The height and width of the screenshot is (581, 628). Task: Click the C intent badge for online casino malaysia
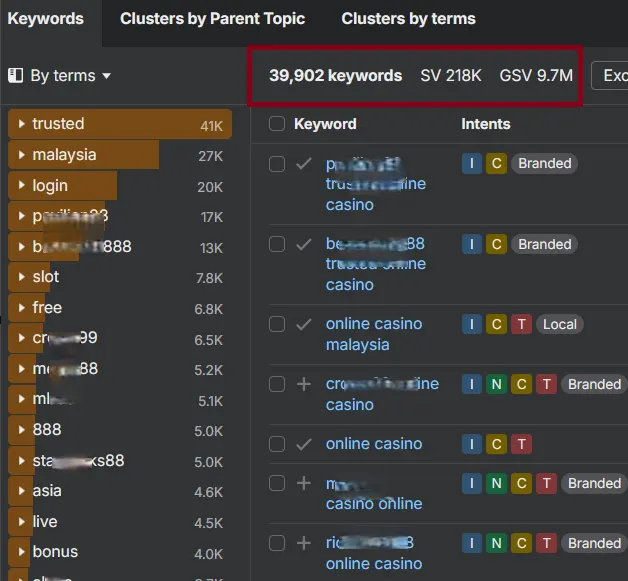[496, 324]
